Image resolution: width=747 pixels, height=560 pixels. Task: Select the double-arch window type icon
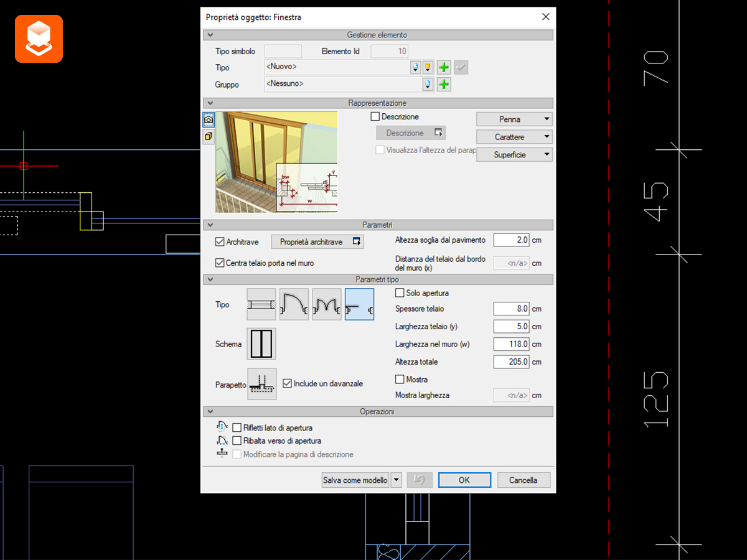(326, 304)
